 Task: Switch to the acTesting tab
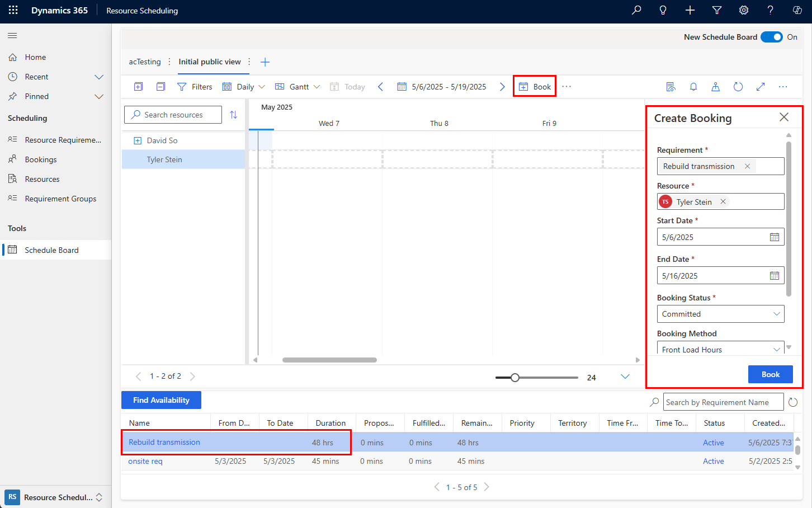pos(144,62)
